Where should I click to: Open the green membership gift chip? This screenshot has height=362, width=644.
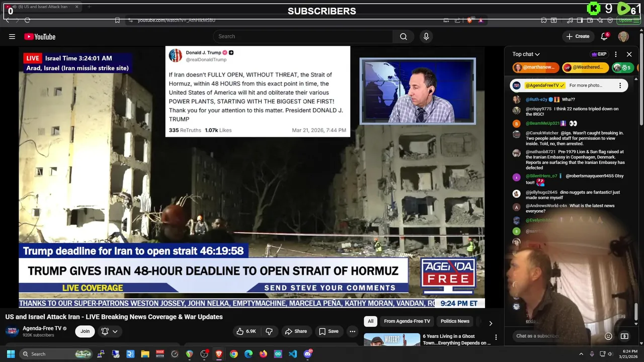pyautogui.click(x=622, y=67)
